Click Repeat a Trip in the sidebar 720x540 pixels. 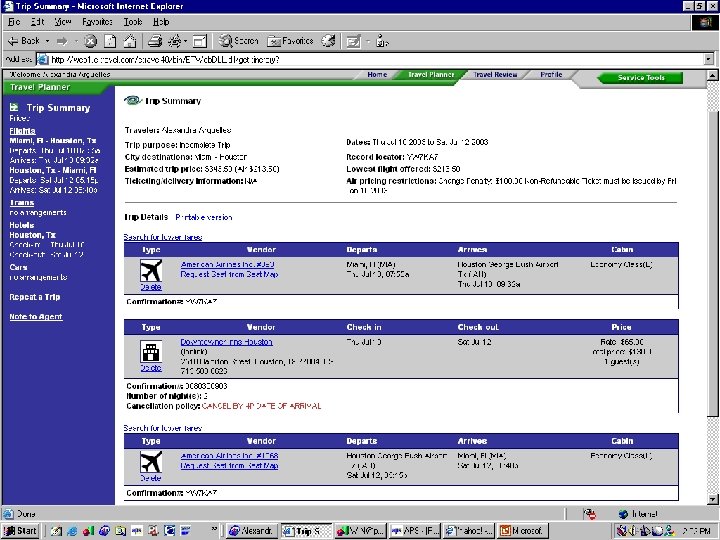pyautogui.click(x=35, y=297)
